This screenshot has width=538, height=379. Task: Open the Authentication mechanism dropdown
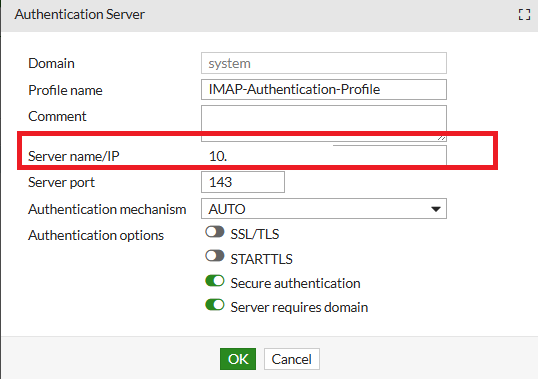coord(324,209)
